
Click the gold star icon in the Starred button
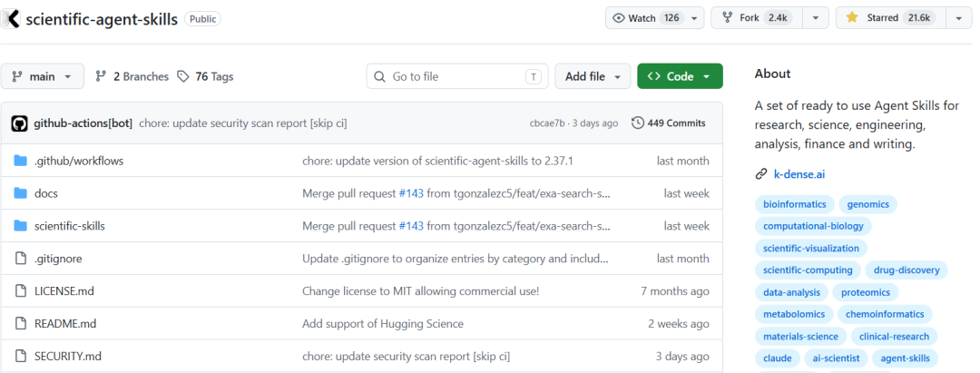coord(852,18)
